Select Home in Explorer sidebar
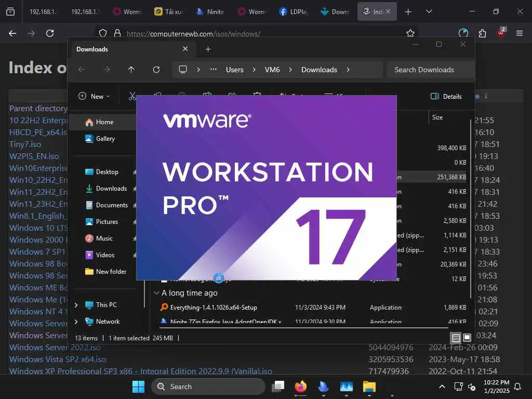Screen dimensions: 532x399 coord(103,122)
